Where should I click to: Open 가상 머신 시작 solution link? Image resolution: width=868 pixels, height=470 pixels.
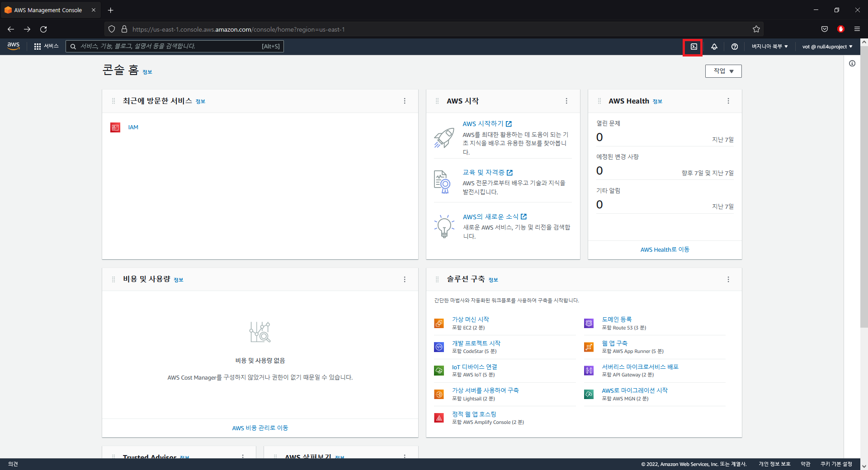click(470, 320)
